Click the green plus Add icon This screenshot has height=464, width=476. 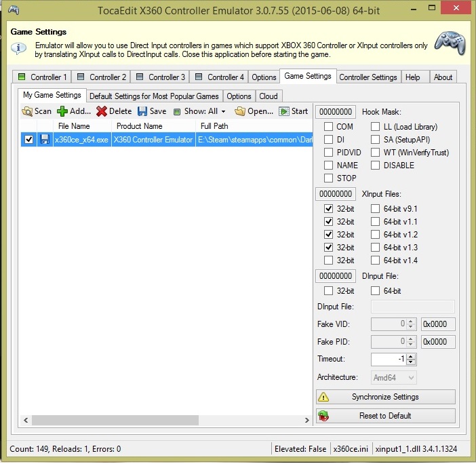(x=62, y=111)
